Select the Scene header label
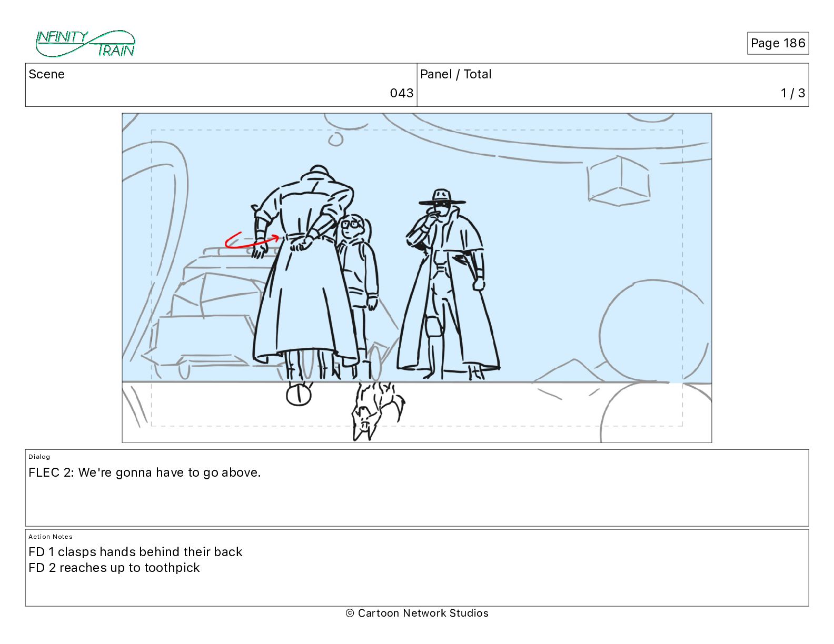 click(47, 74)
